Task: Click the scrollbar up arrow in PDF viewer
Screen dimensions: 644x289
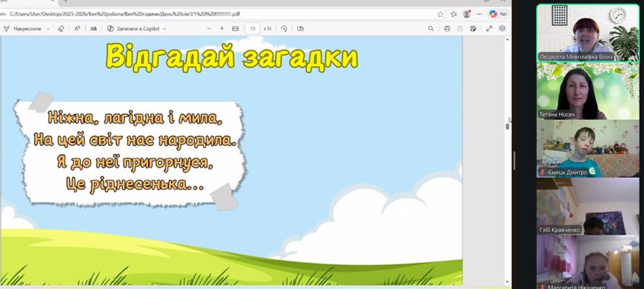Action: [507, 39]
